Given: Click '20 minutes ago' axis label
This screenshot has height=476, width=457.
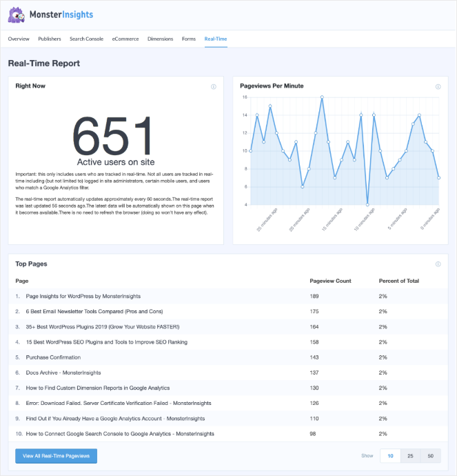Looking at the screenshot, I should tap(299, 220).
